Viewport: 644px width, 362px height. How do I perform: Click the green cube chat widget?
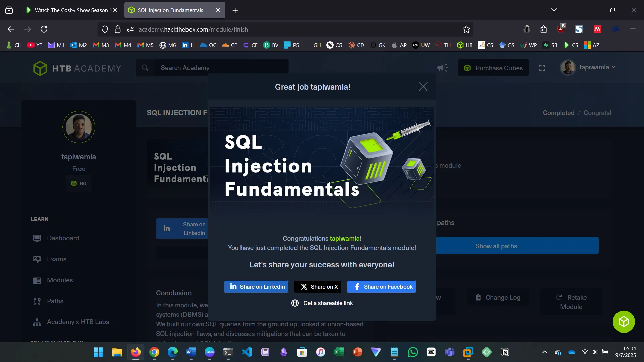point(624,322)
